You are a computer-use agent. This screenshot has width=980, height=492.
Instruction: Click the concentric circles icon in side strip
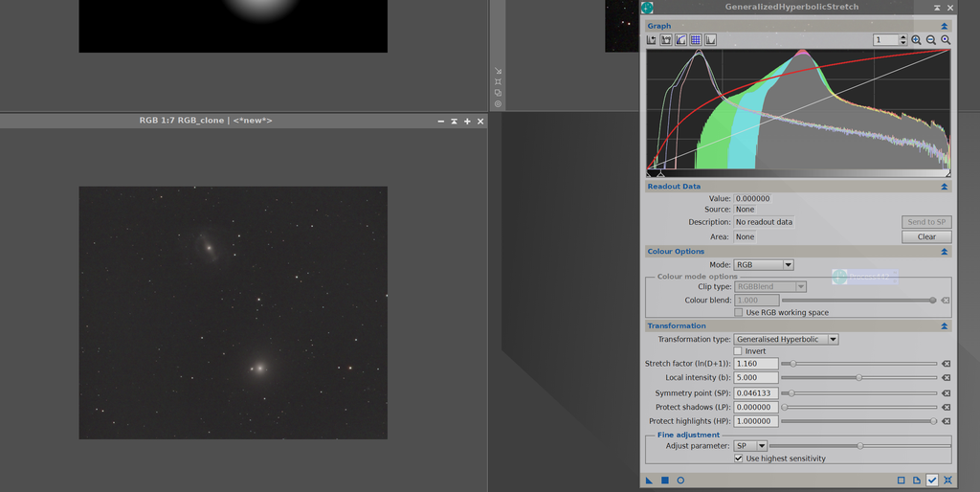(x=498, y=104)
